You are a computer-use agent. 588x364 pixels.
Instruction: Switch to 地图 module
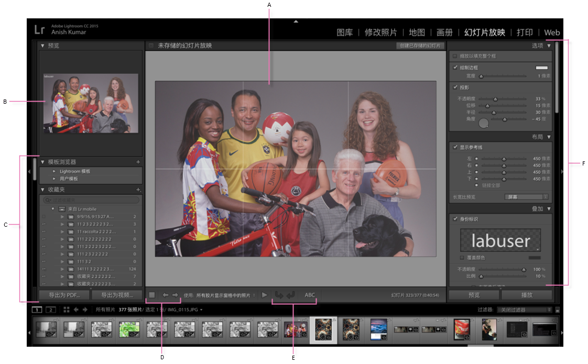417,32
